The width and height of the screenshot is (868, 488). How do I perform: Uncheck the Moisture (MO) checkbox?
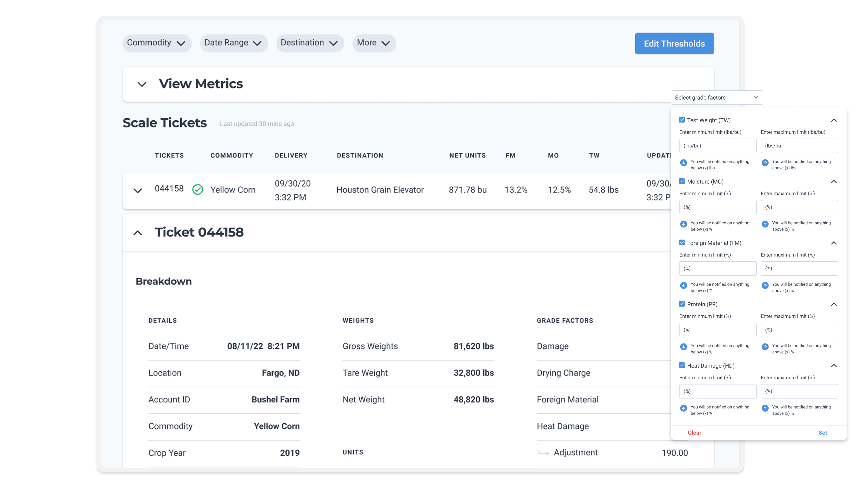(x=682, y=181)
